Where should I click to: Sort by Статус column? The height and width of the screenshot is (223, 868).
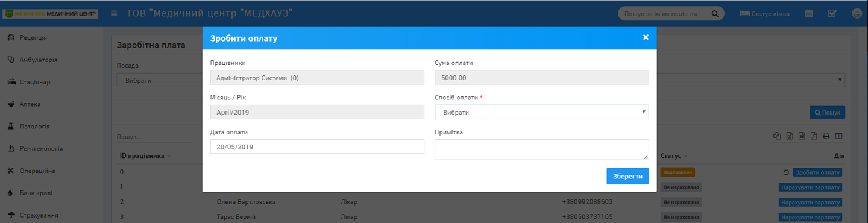click(674, 156)
